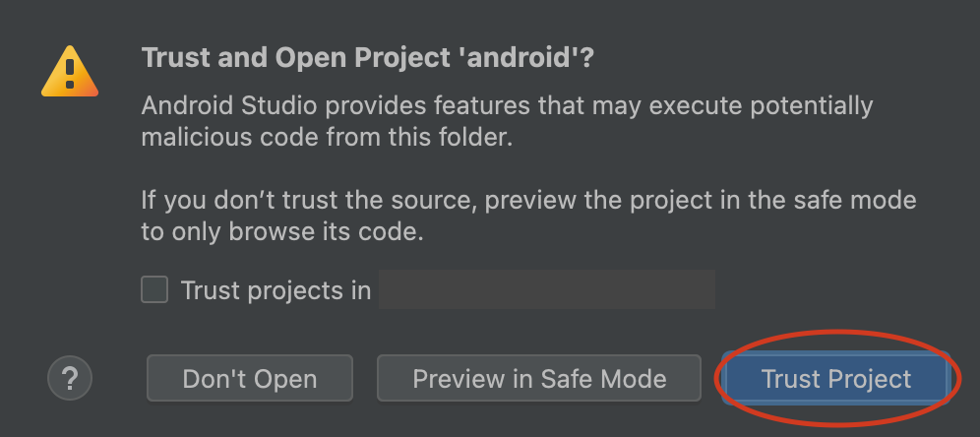Open the project in safe mode preview
The height and width of the screenshot is (437, 980).
tap(539, 379)
